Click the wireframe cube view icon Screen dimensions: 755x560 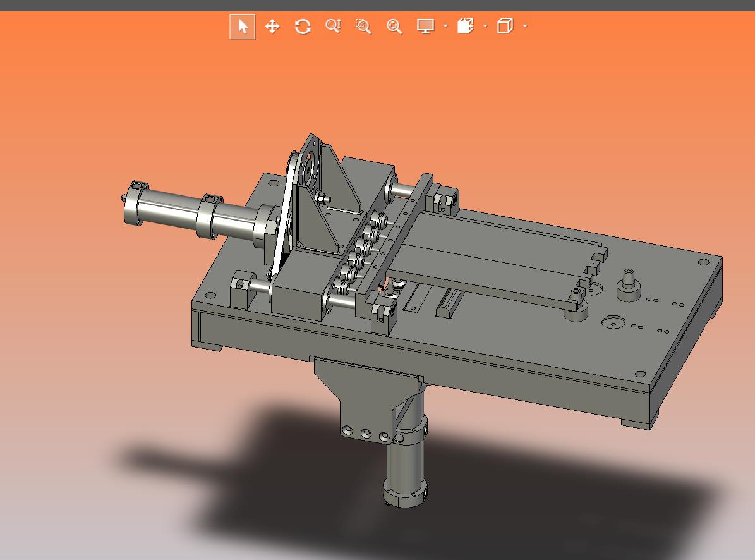click(505, 26)
